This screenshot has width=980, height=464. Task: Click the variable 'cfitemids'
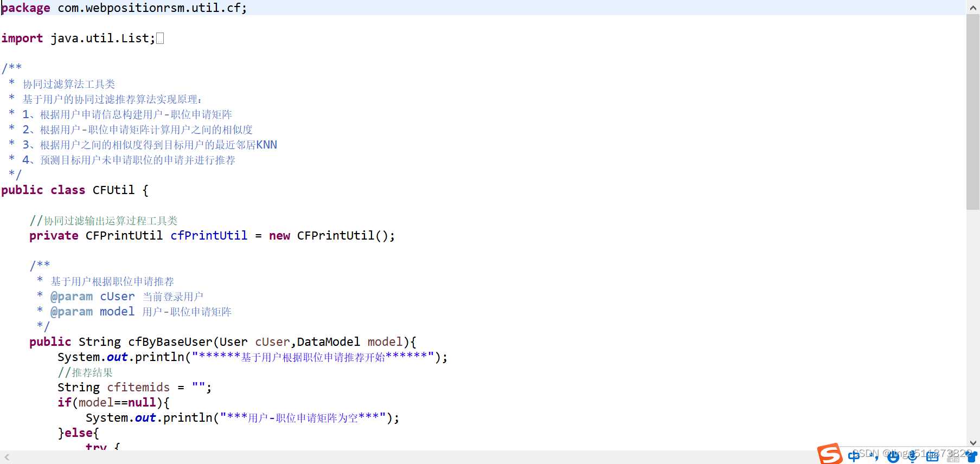point(138,388)
